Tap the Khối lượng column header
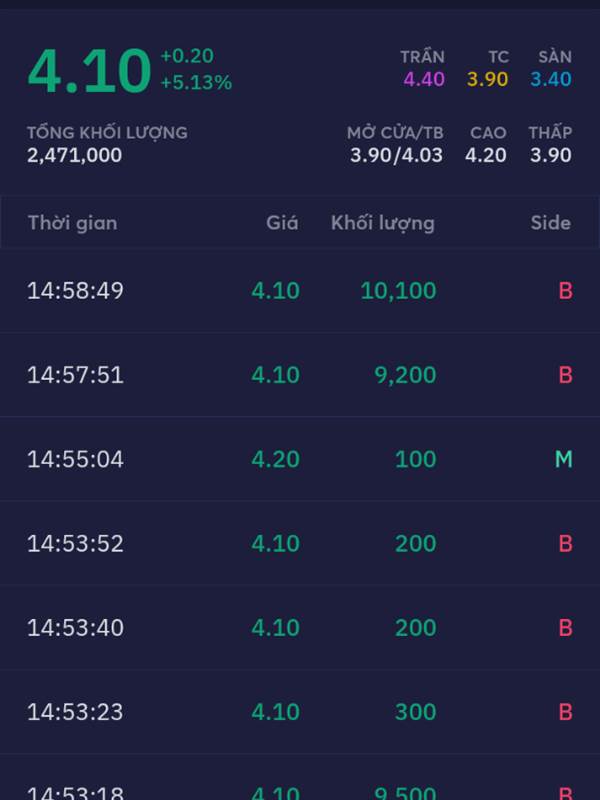 click(383, 223)
